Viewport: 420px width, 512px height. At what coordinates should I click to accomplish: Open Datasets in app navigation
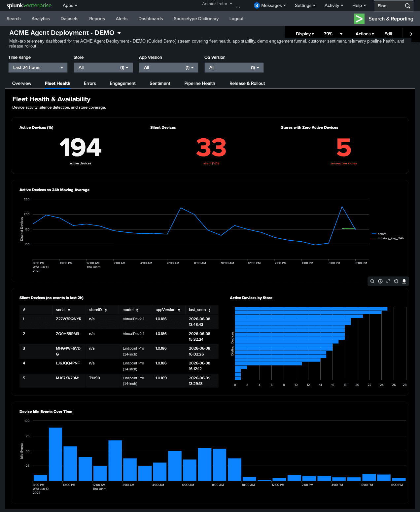[69, 19]
